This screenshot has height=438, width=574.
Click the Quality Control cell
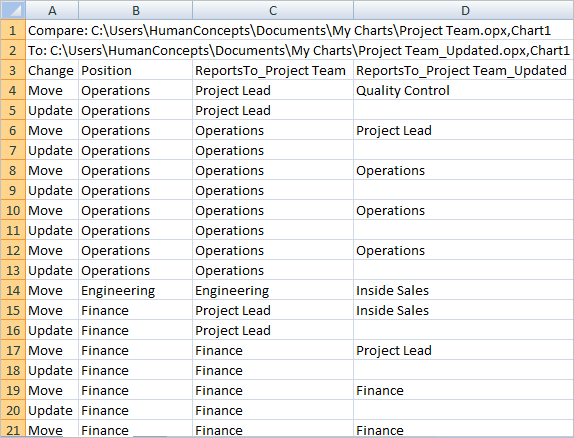(x=464, y=90)
